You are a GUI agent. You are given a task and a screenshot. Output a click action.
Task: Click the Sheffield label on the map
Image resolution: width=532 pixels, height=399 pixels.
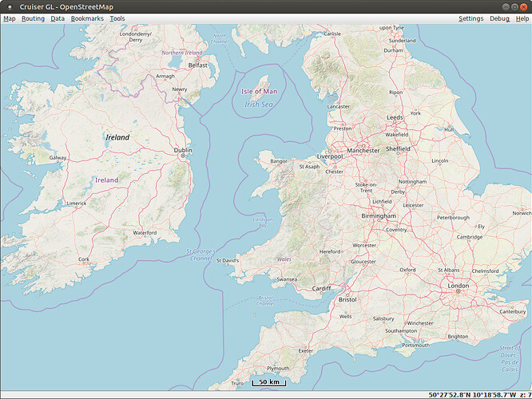pos(398,148)
